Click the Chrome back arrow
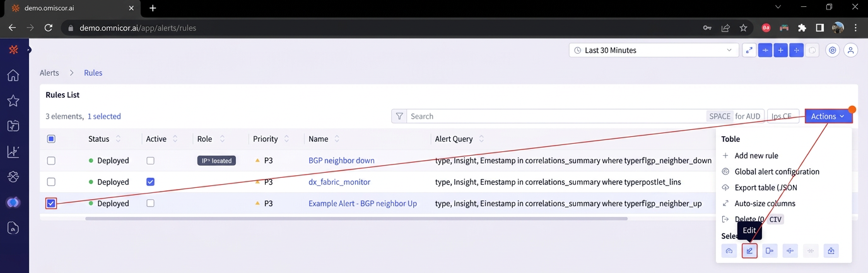This screenshot has width=868, height=273. (12, 28)
